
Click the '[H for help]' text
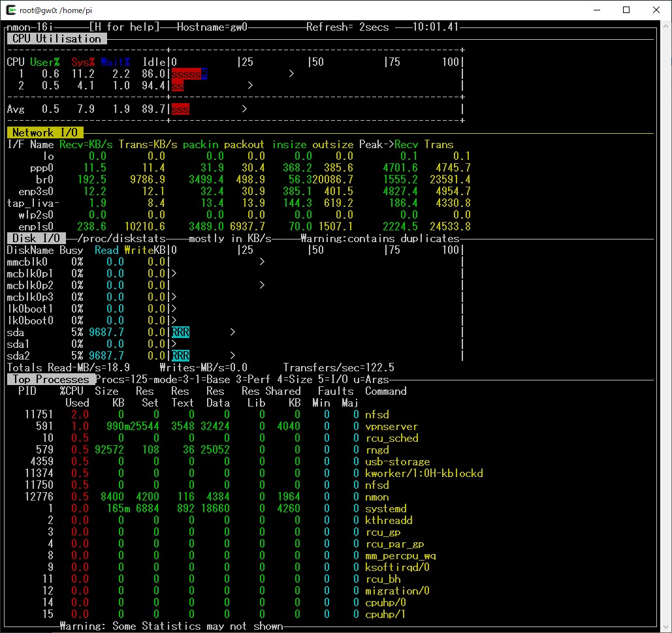coord(124,27)
